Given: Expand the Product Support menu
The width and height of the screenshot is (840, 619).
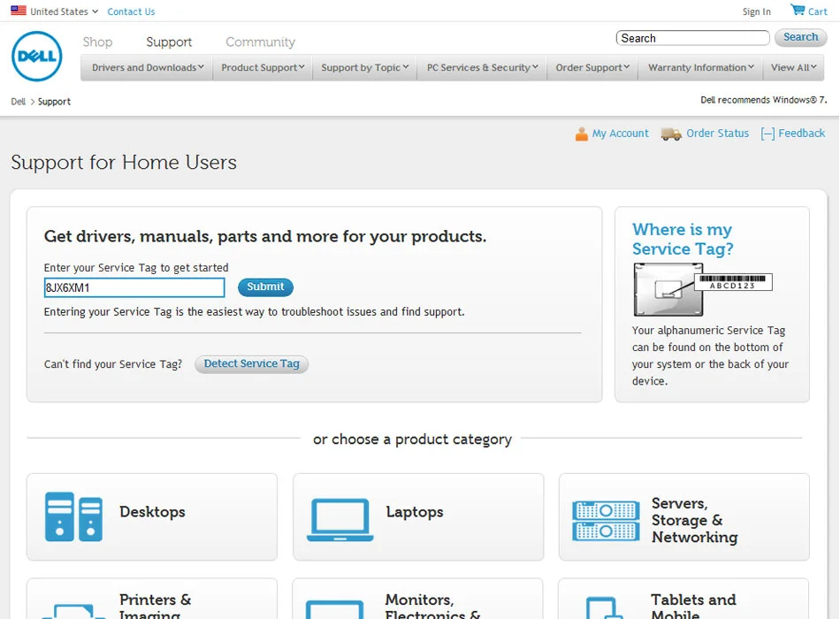Looking at the screenshot, I should click(263, 67).
